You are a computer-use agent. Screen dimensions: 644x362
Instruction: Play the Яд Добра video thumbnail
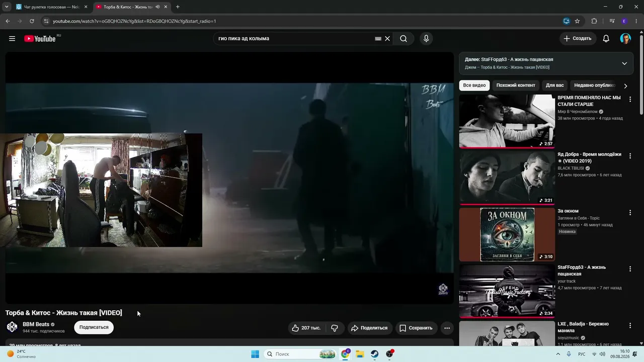tap(507, 177)
